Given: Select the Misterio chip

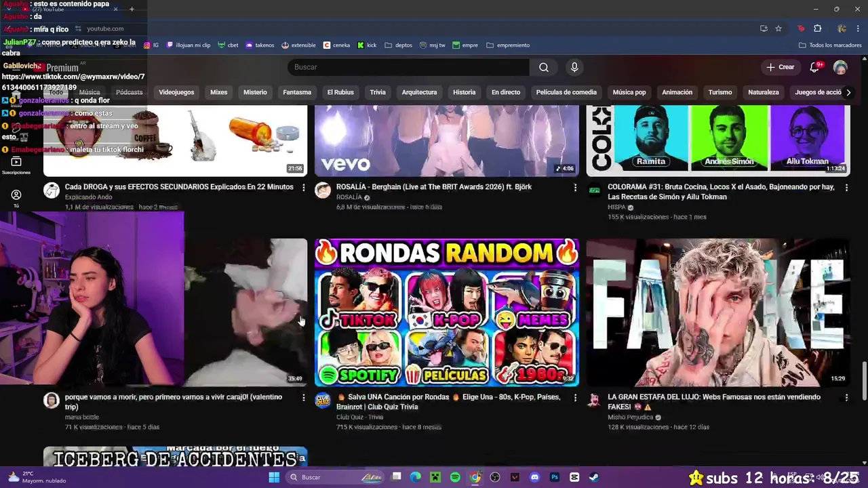Looking at the screenshot, I should tap(255, 92).
